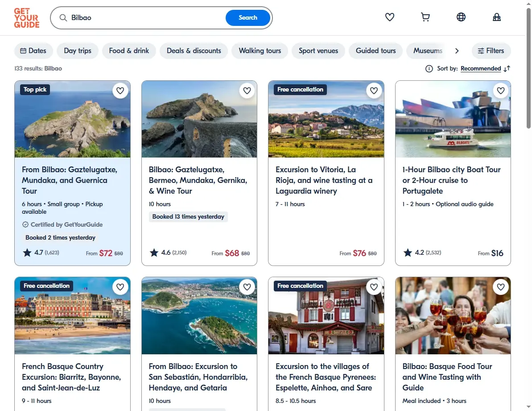Select the Deals & discounts filter chip
The width and height of the screenshot is (532, 411).
(194, 50)
